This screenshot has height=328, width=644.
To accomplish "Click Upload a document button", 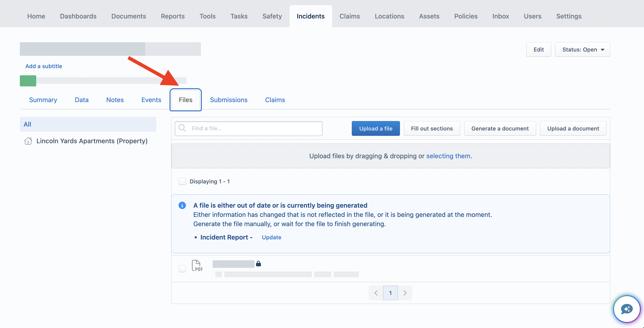I will [573, 128].
